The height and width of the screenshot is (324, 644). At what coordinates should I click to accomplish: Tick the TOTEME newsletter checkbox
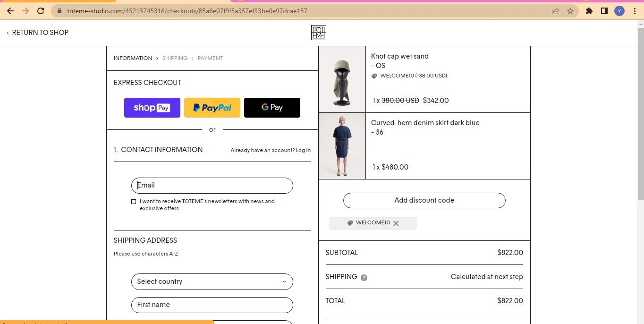click(x=134, y=202)
